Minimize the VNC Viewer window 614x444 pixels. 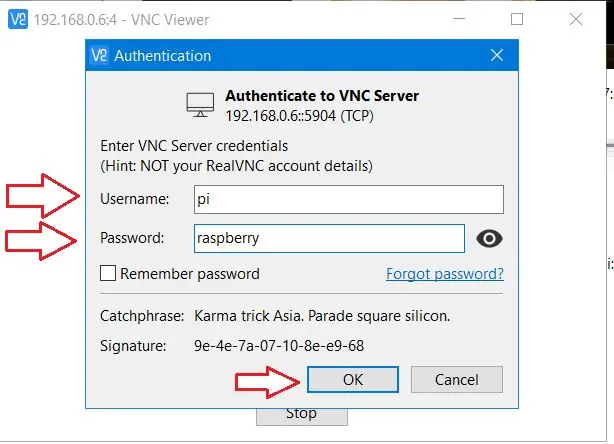point(459,19)
